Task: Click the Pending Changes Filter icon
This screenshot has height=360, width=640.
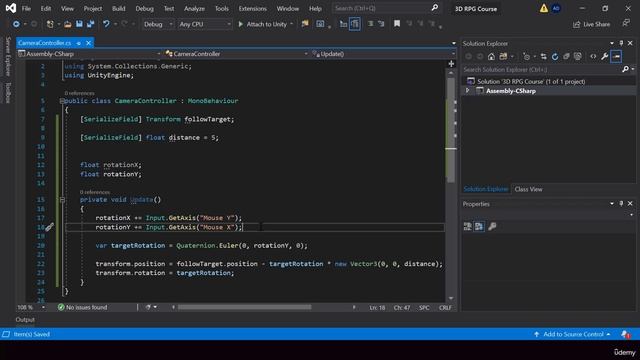Action: 527,57
